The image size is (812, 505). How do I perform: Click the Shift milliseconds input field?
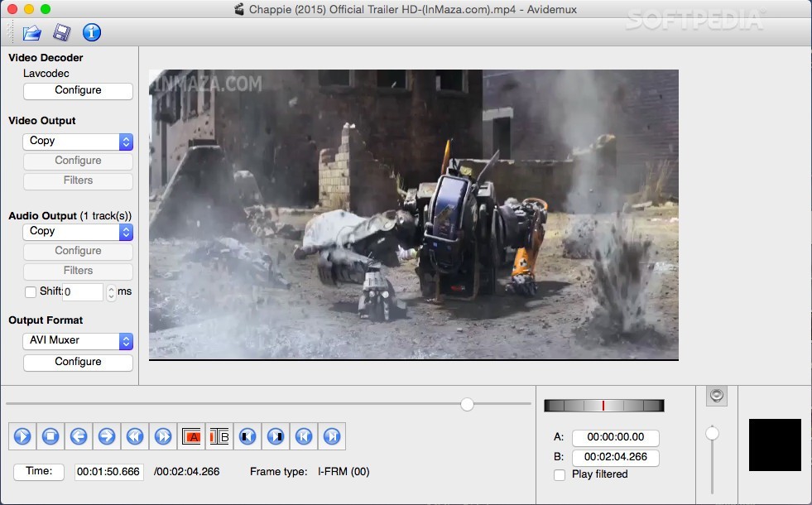83,292
